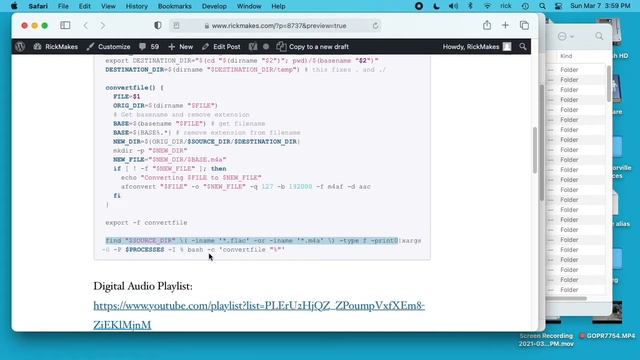640x360 pixels.
Task: Show the tab overview in Safari
Action: [x=524, y=25]
